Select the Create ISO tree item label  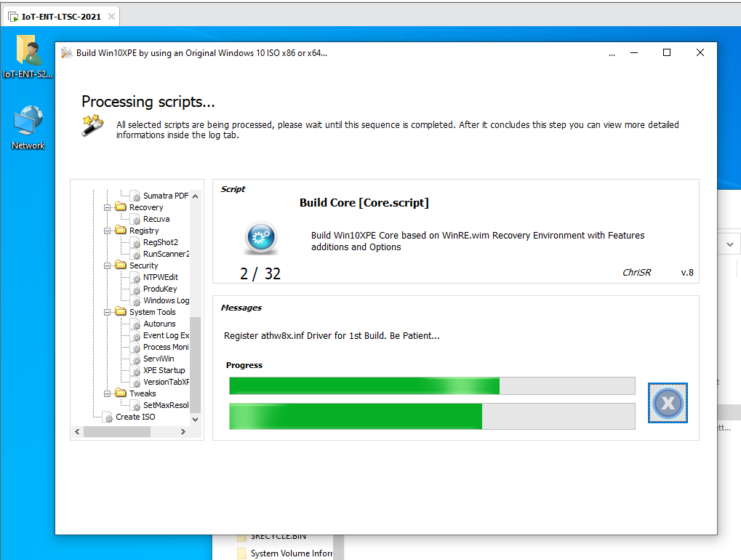[x=135, y=417]
